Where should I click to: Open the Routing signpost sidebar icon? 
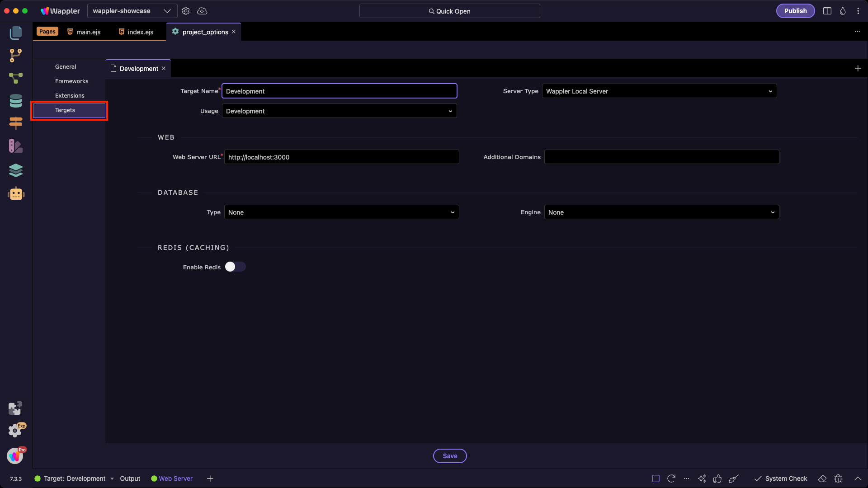click(x=16, y=123)
